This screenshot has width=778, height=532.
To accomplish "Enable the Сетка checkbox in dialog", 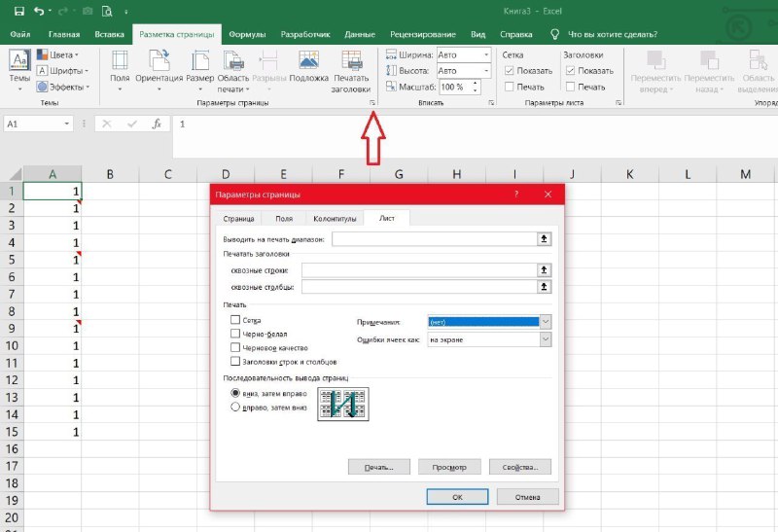I will [x=235, y=320].
